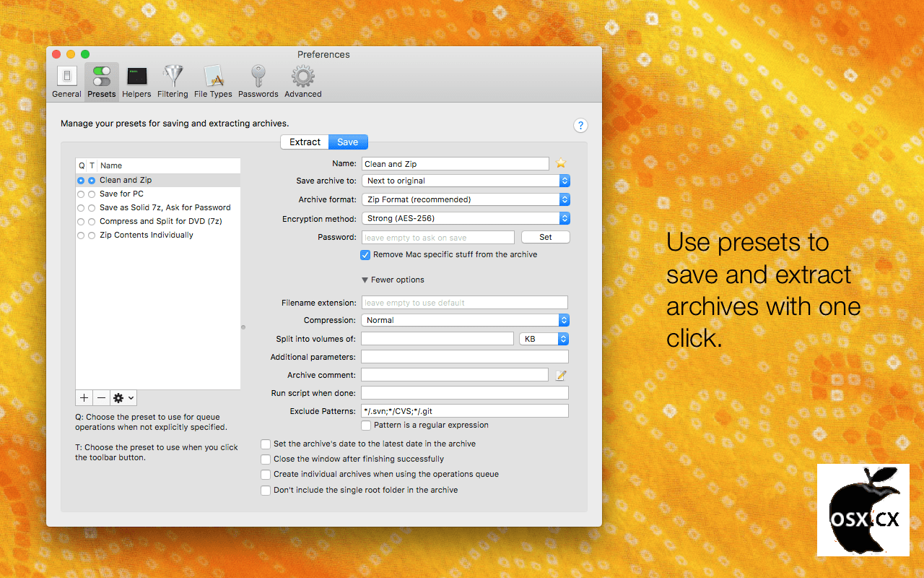Enable Pattern is a regular expression
This screenshot has height=578, width=924.
click(367, 426)
